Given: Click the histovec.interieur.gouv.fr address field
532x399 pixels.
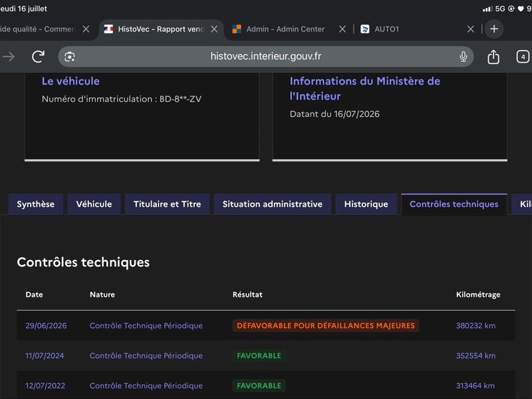Looking at the screenshot, I should tap(265, 57).
